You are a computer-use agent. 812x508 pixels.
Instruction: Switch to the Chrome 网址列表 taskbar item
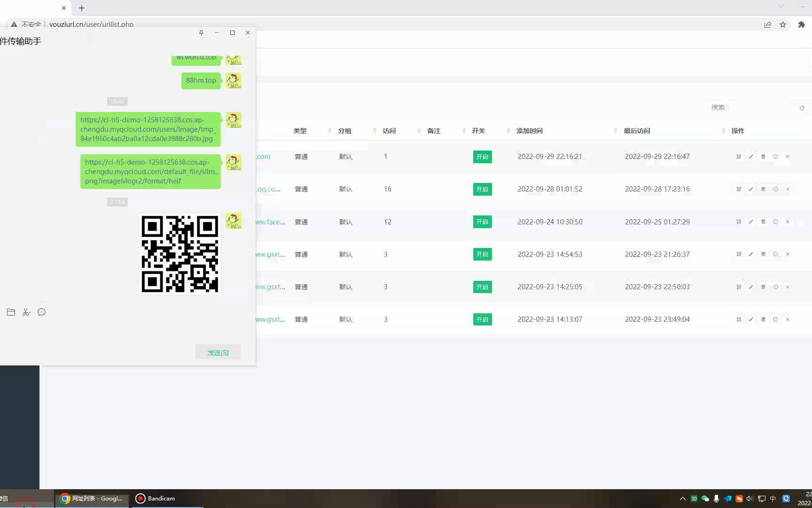click(x=92, y=499)
